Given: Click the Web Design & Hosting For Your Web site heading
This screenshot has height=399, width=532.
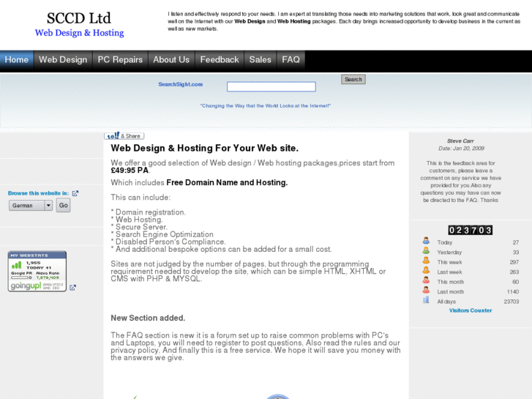Looking at the screenshot, I should [x=205, y=148].
